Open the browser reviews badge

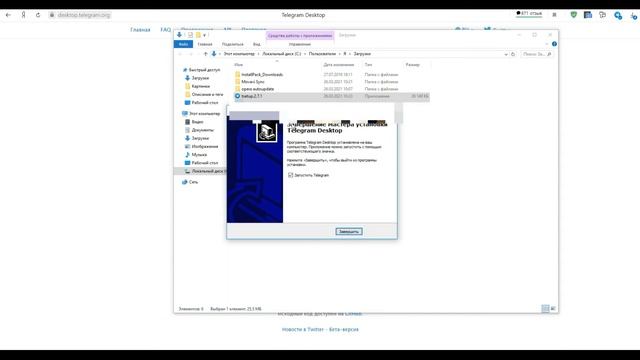click(x=529, y=14)
